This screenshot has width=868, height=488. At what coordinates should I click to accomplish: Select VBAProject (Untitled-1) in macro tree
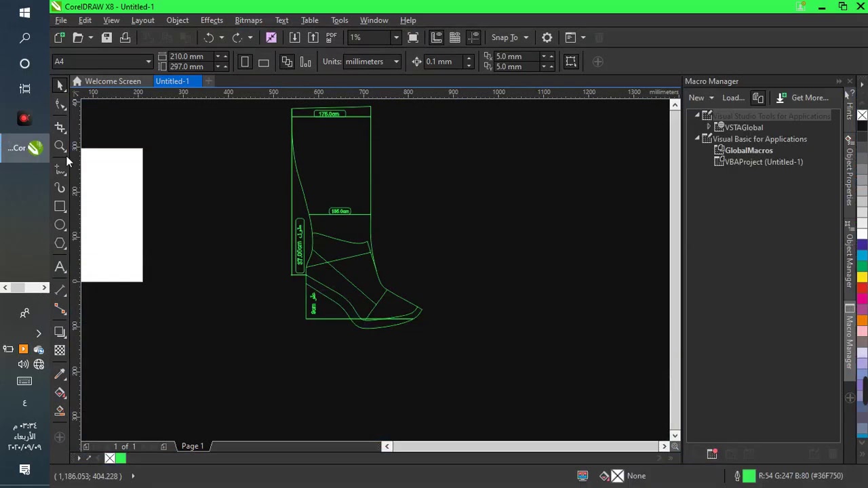pos(763,162)
